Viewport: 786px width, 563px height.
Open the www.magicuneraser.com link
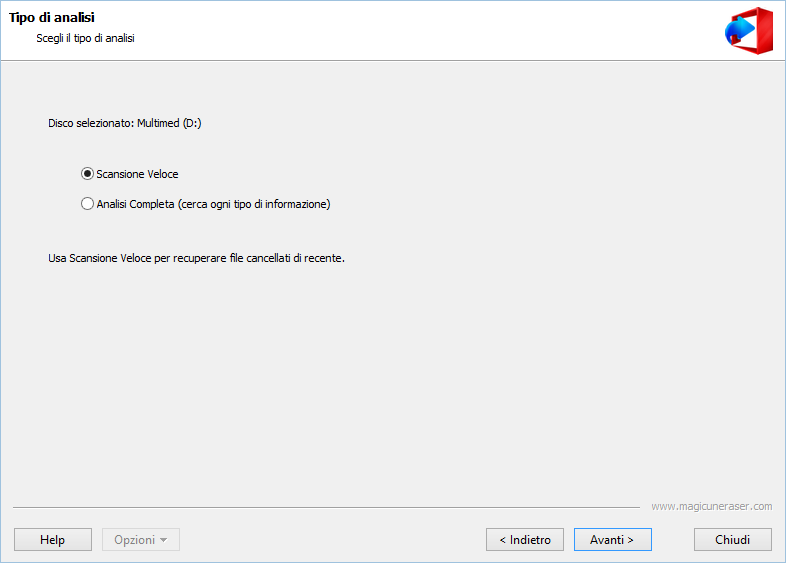[711, 506]
